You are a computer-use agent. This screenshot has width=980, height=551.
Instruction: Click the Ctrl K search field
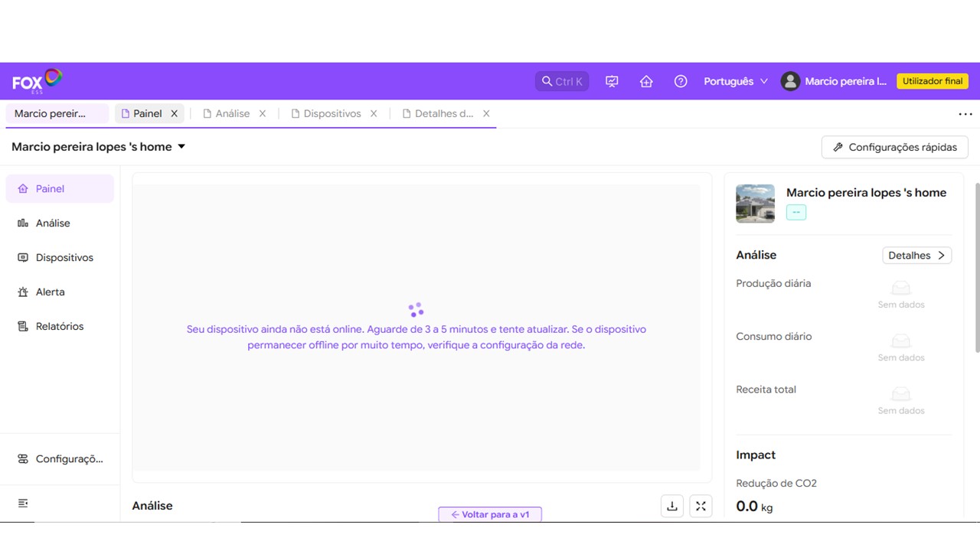(562, 81)
